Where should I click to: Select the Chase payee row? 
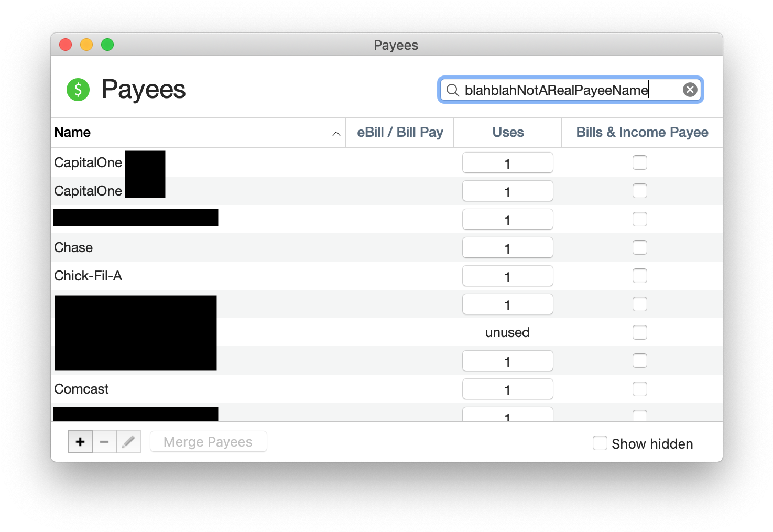387,247
